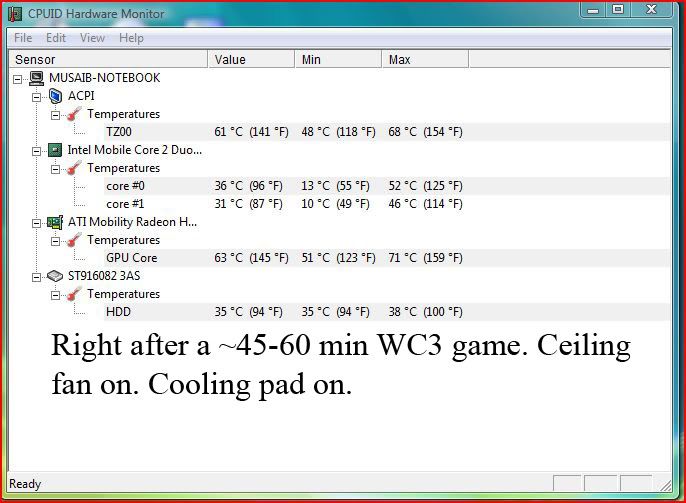Select the Intel Mobile Core 2 Duo... label
686x503 pixels.
pos(135,150)
